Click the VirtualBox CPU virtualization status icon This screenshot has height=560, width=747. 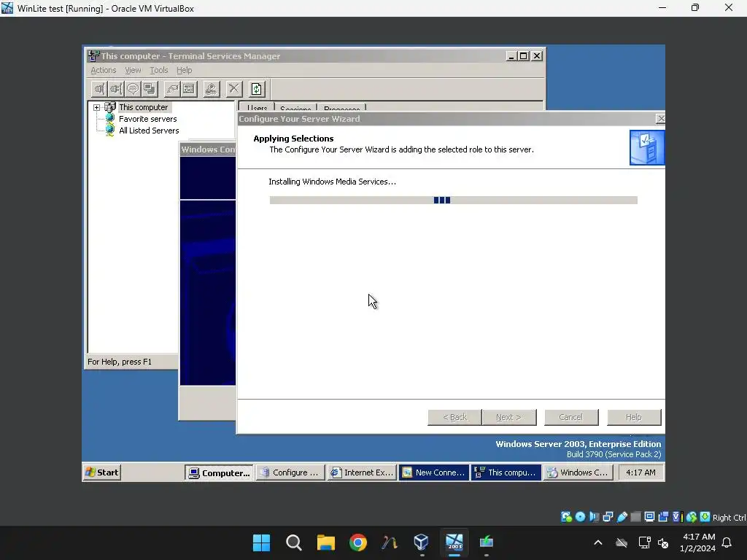(677, 517)
